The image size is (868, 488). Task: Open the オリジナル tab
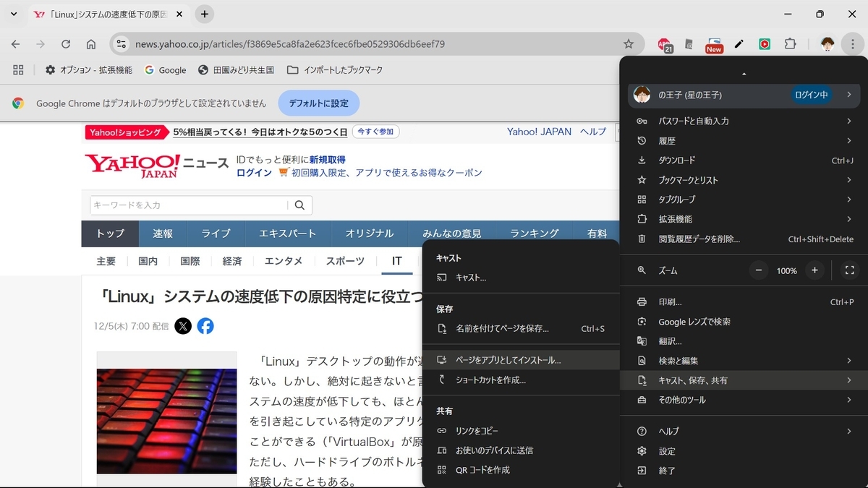tap(369, 234)
